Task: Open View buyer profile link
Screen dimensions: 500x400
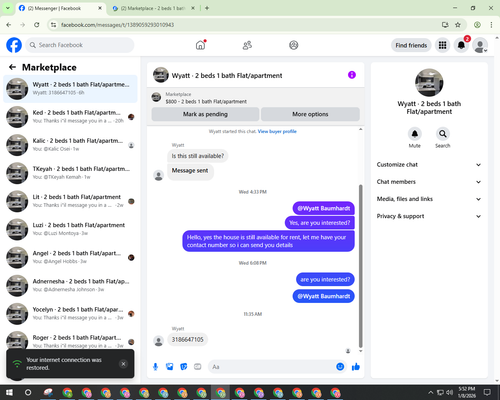Action: [x=277, y=131]
